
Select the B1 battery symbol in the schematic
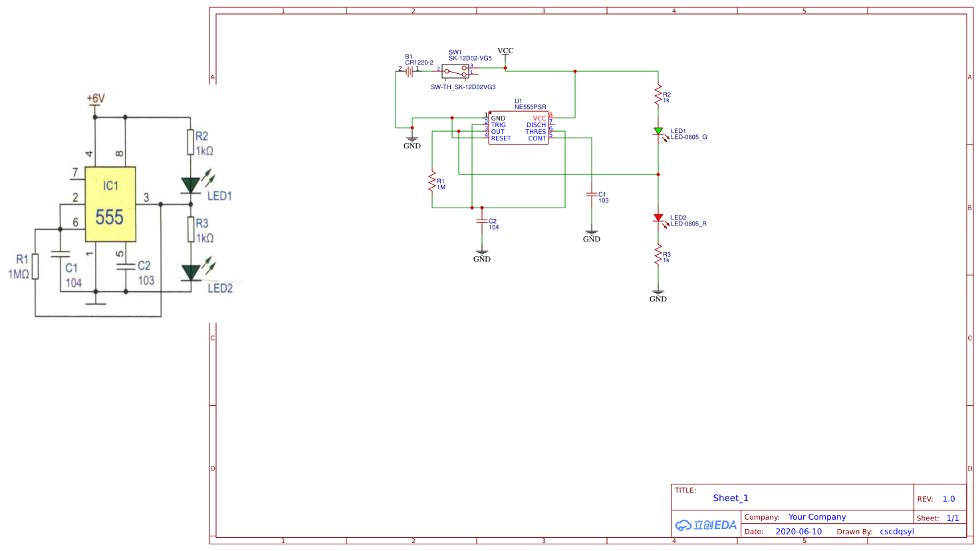409,71
